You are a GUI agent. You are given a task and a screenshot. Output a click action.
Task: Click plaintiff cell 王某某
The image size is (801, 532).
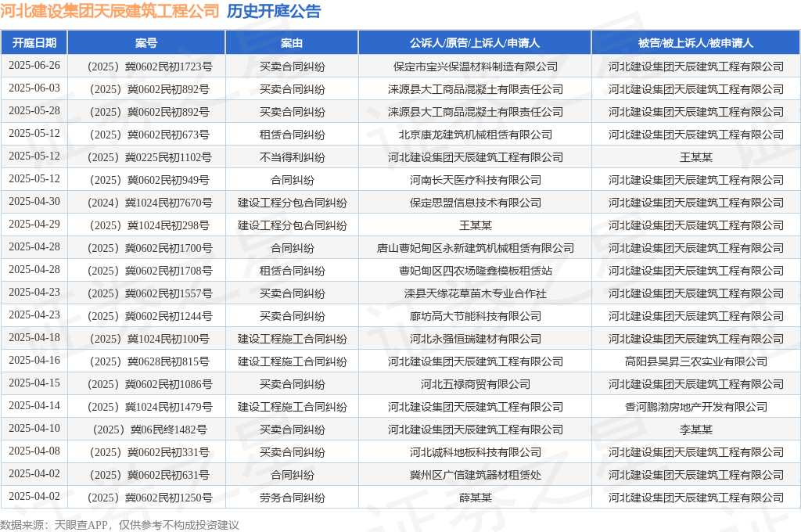coord(475,225)
